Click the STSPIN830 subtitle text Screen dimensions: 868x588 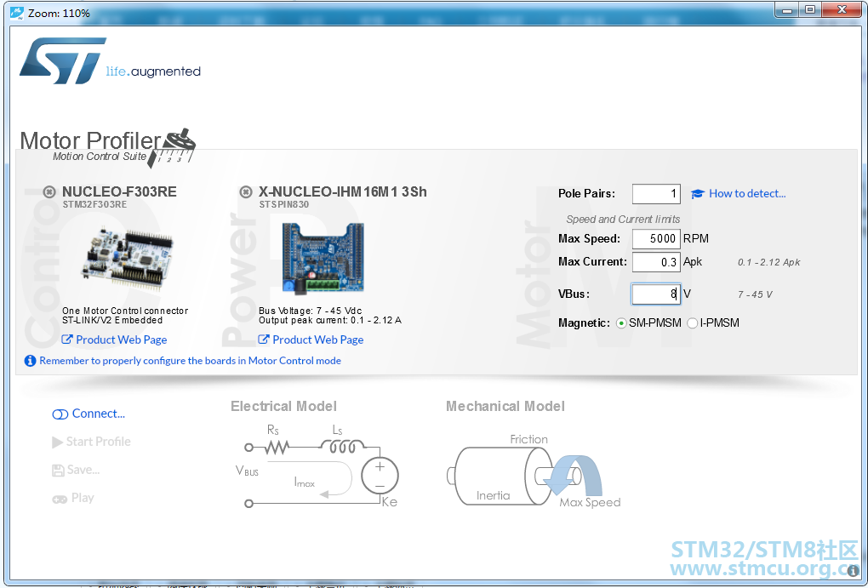pos(284,204)
